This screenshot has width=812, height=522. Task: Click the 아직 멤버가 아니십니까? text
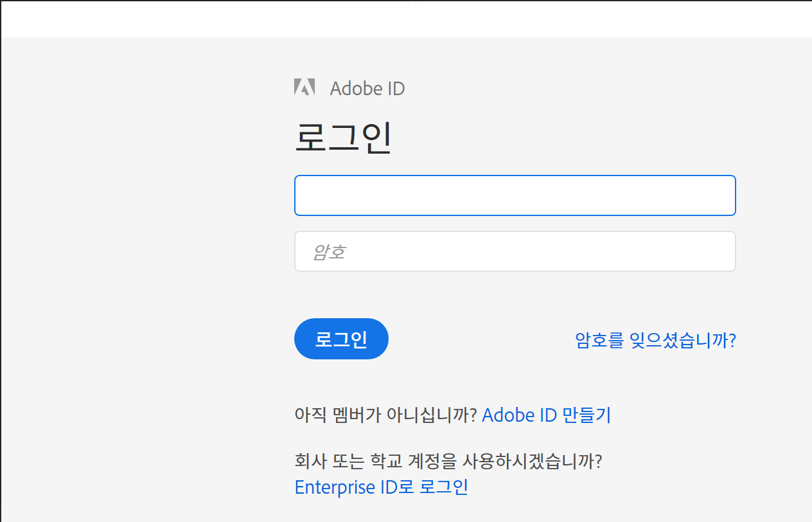[x=385, y=415]
